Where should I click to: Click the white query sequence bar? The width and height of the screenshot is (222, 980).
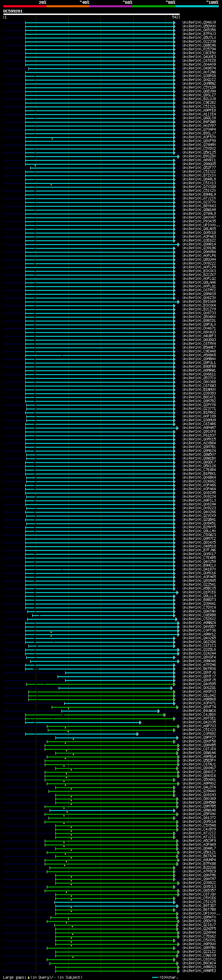click(x=92, y=14)
